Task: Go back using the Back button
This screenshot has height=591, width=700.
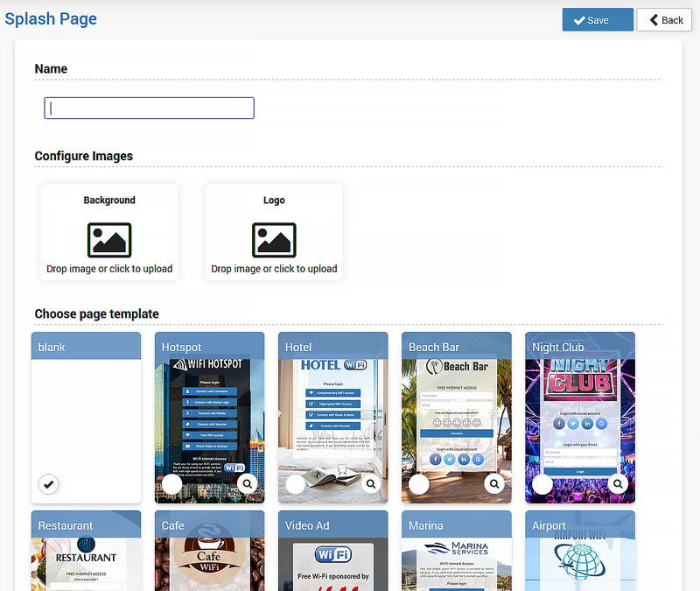Action: point(664,19)
